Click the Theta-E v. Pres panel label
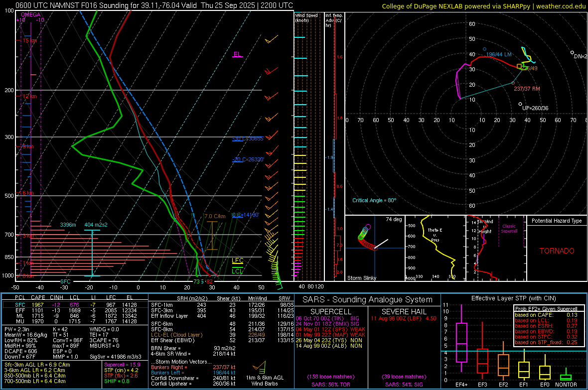The height and width of the screenshot is (390, 588). coord(435,235)
